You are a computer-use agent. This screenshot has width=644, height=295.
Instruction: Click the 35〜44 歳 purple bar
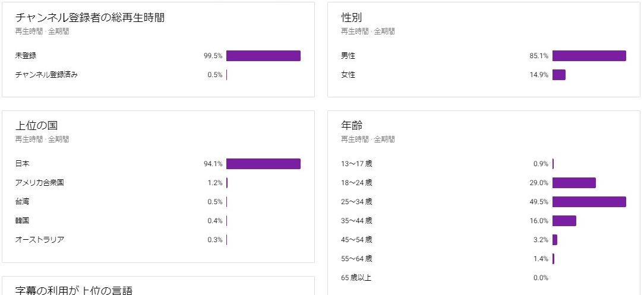(564, 221)
